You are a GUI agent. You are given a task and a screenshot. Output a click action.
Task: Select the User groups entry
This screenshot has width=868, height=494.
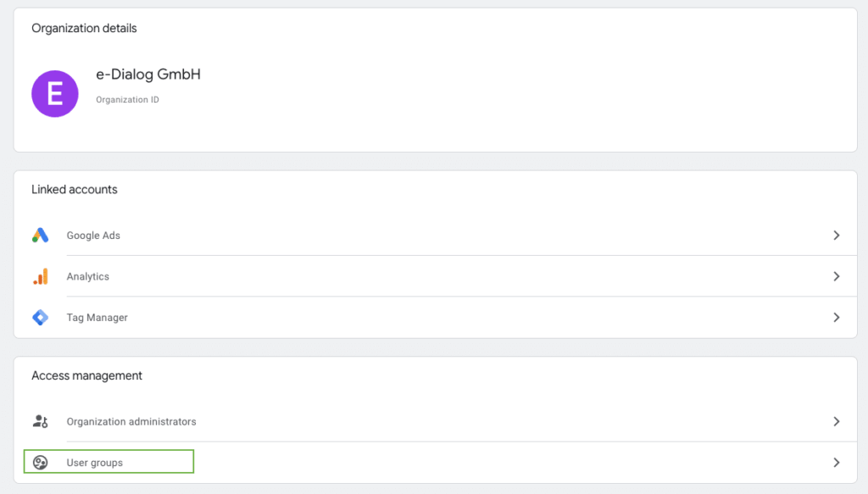click(95, 463)
